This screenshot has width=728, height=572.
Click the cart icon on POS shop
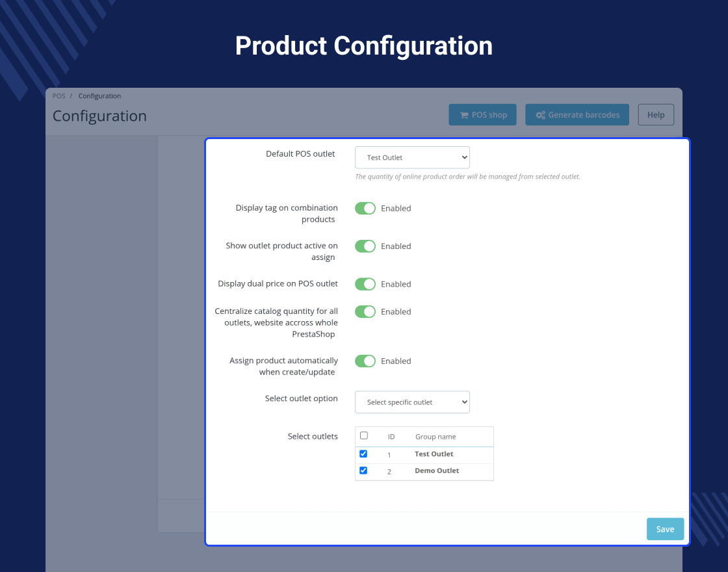(x=464, y=115)
